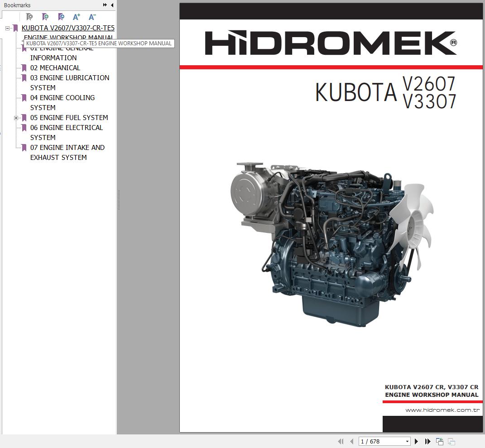Click the add new bookmark icon
Image resolution: width=485 pixels, height=448 pixels.
click(x=45, y=17)
